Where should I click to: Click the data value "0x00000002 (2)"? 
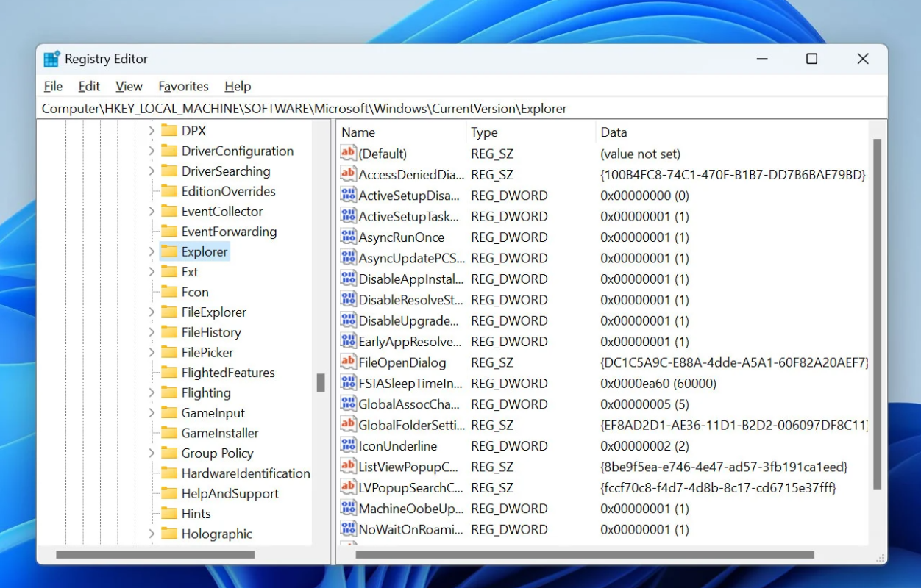coord(644,445)
